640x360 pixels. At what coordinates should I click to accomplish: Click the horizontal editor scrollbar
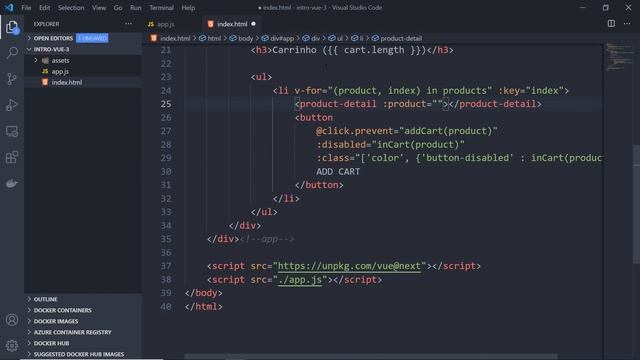point(371,356)
